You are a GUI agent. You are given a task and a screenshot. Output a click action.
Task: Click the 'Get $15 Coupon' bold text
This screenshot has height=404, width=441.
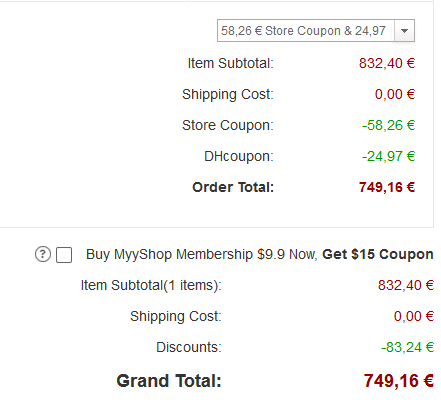coord(378,254)
